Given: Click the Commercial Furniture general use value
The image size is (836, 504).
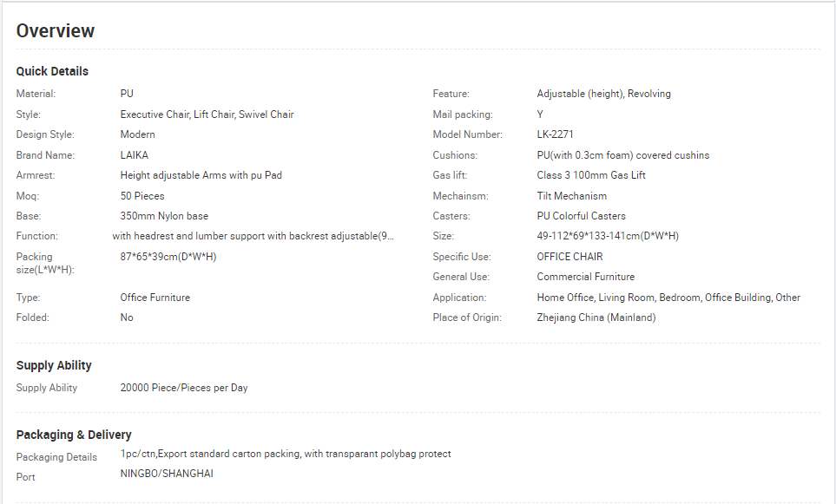Looking at the screenshot, I should 586,277.
